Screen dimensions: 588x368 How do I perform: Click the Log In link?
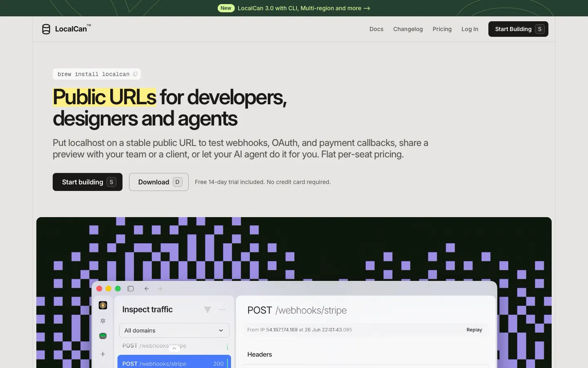click(470, 29)
